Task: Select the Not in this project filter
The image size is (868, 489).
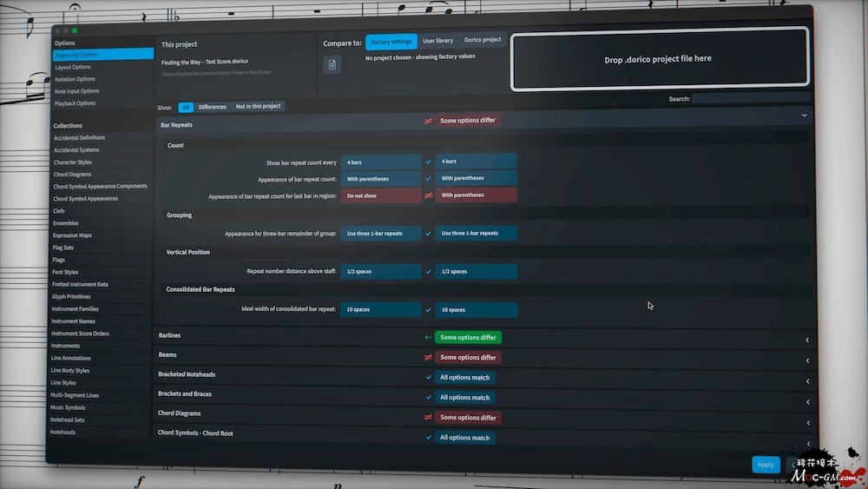Action: [259, 106]
